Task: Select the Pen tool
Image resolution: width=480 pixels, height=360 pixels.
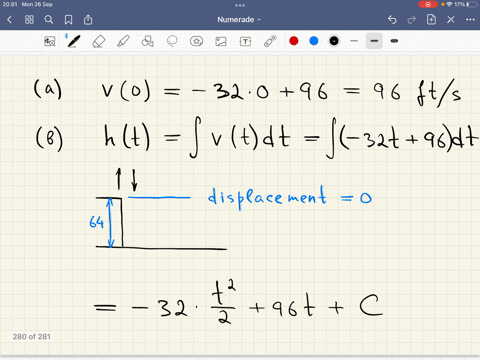Action: coord(74,41)
